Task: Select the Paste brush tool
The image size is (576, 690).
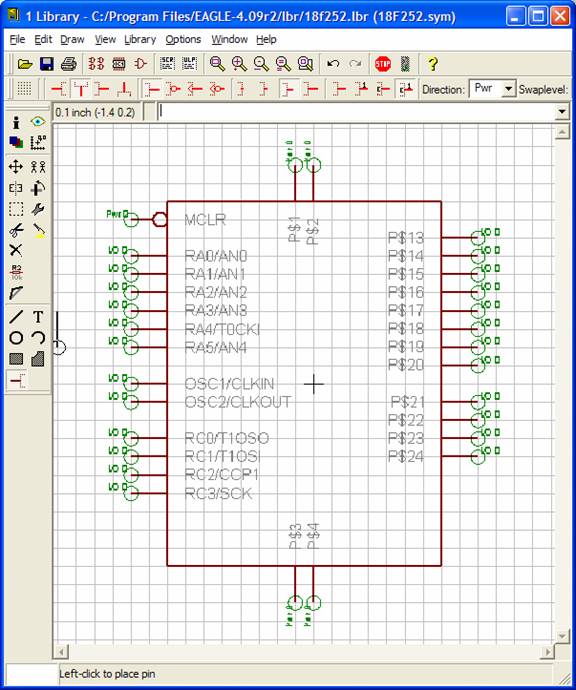Action: pyautogui.click(x=38, y=230)
